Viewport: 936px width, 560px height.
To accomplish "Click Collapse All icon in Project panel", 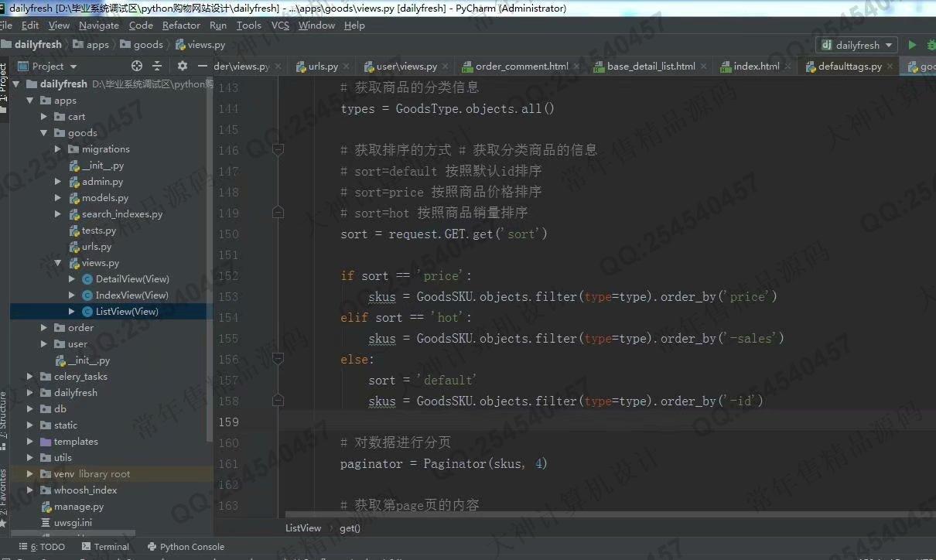I will pyautogui.click(x=157, y=66).
